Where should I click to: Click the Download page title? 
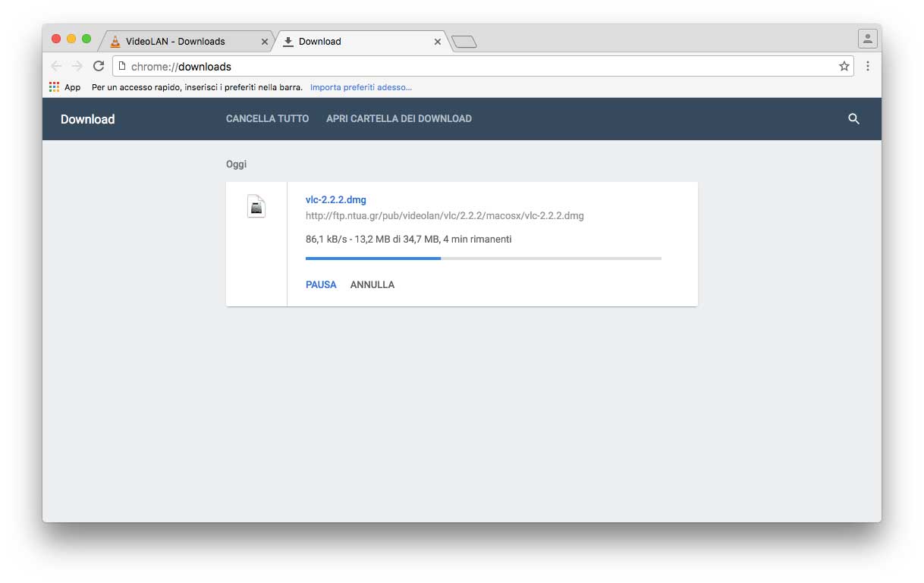pos(87,119)
